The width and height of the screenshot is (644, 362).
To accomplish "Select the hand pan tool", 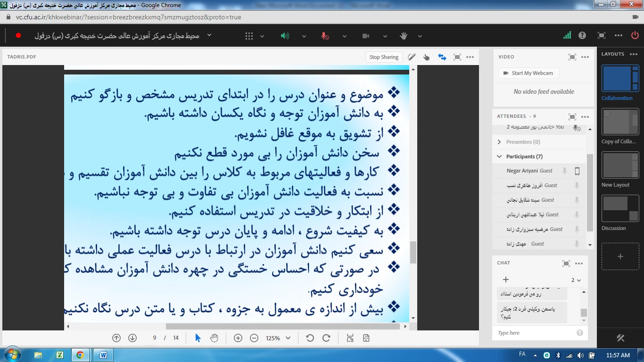I will click(214, 338).
